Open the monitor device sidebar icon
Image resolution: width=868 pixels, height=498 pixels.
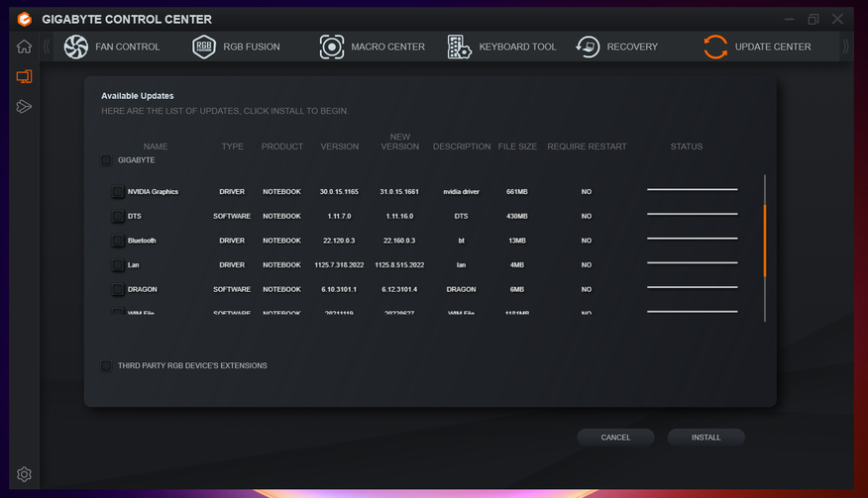coord(24,76)
